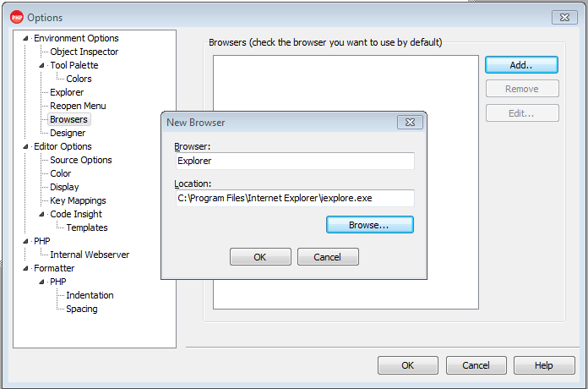Select Indentation in the tree
The height and width of the screenshot is (389, 588).
coord(90,295)
